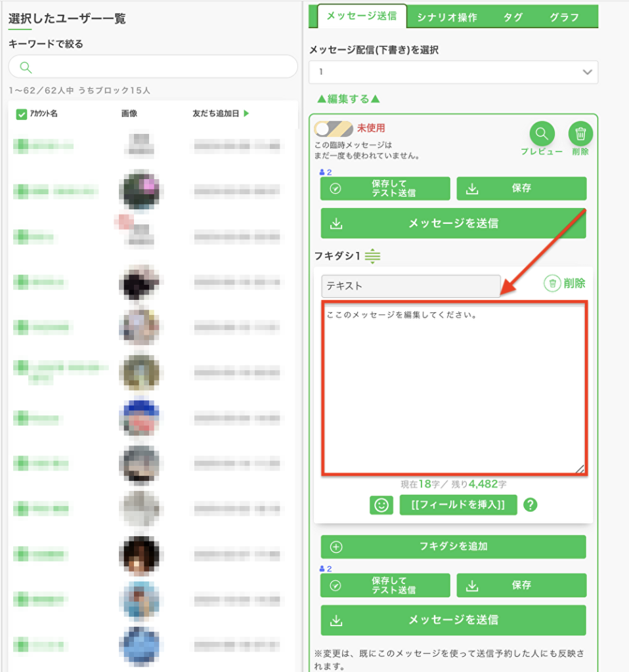Click the フキダシ1 reorder handle icon
This screenshot has width=629, height=672.
[x=372, y=256]
